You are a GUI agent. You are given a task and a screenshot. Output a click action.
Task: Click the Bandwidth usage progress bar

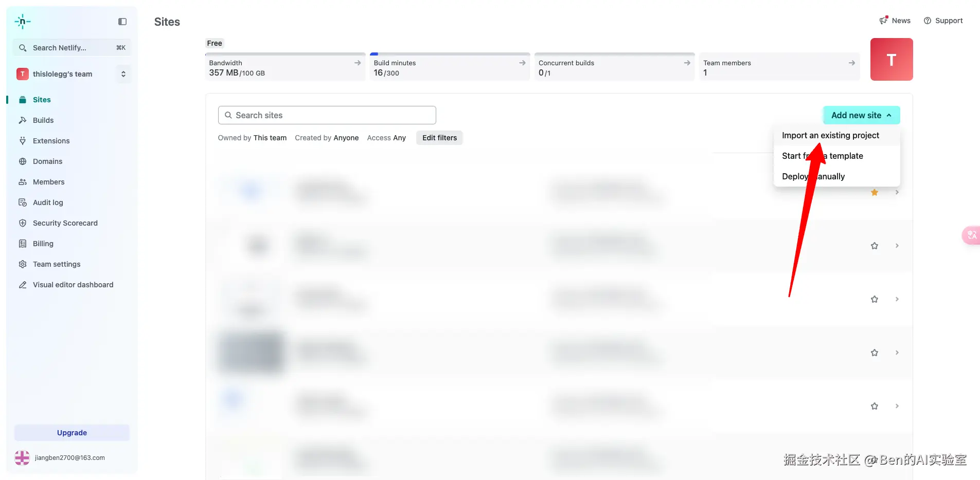coord(286,53)
